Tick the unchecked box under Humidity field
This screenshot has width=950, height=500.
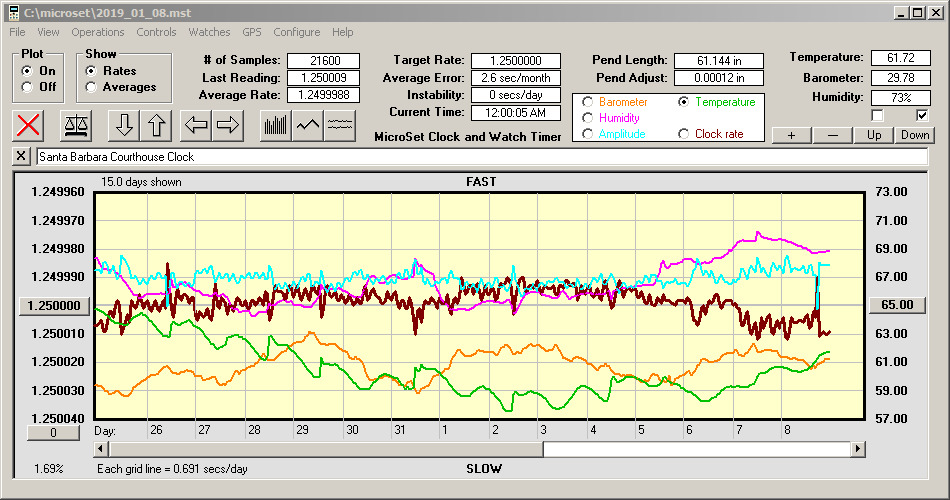[877, 115]
